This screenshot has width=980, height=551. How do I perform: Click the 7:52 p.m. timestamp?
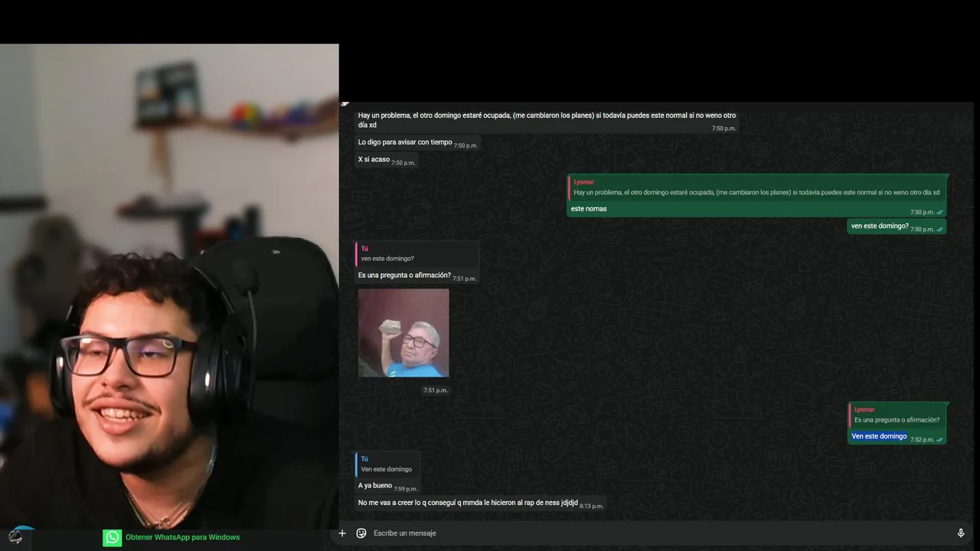pos(922,440)
